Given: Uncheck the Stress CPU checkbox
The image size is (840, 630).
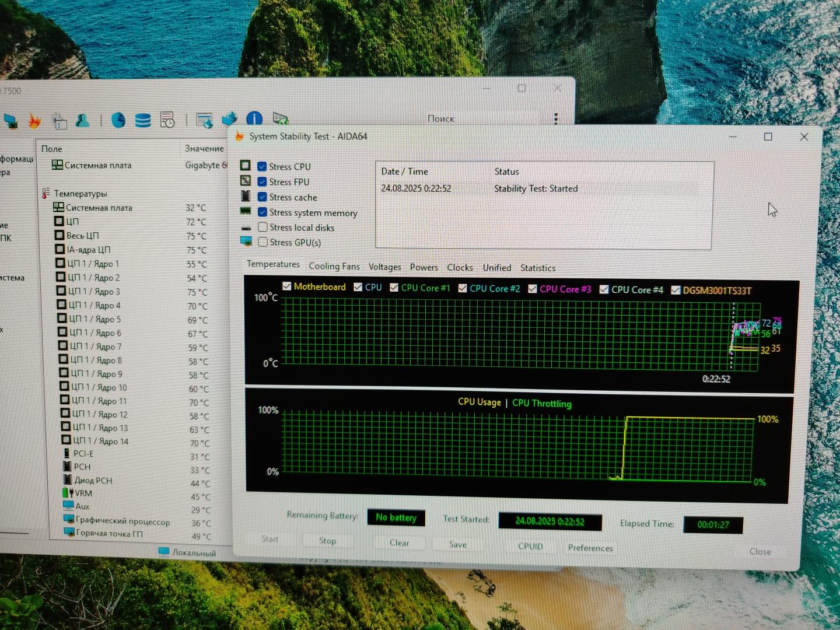Looking at the screenshot, I should click(x=262, y=167).
